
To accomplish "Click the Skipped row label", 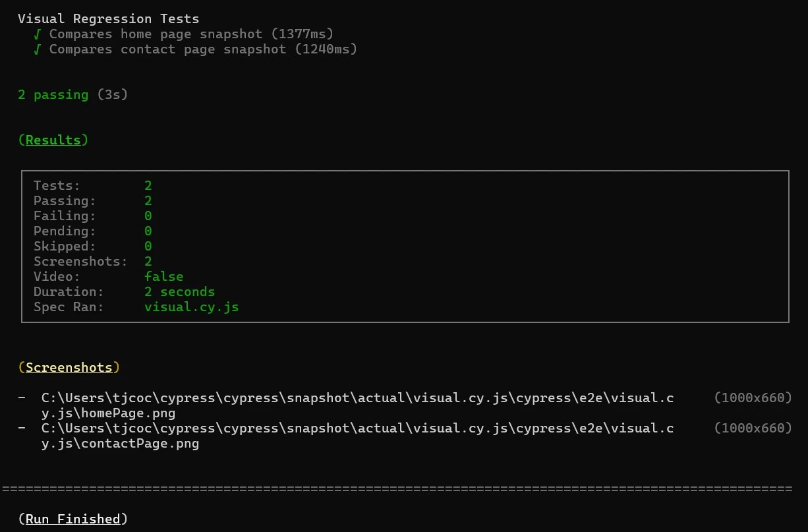I will pos(65,246).
